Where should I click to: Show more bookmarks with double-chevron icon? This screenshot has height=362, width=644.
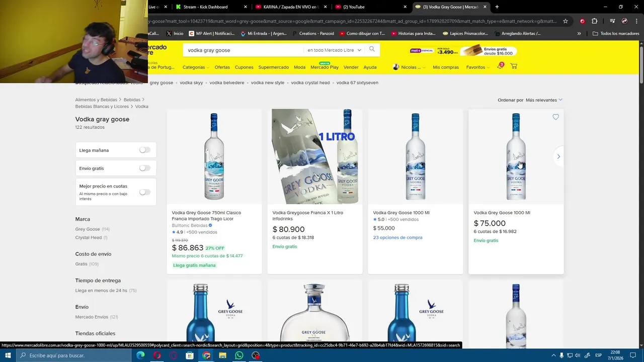pyautogui.click(x=579, y=34)
